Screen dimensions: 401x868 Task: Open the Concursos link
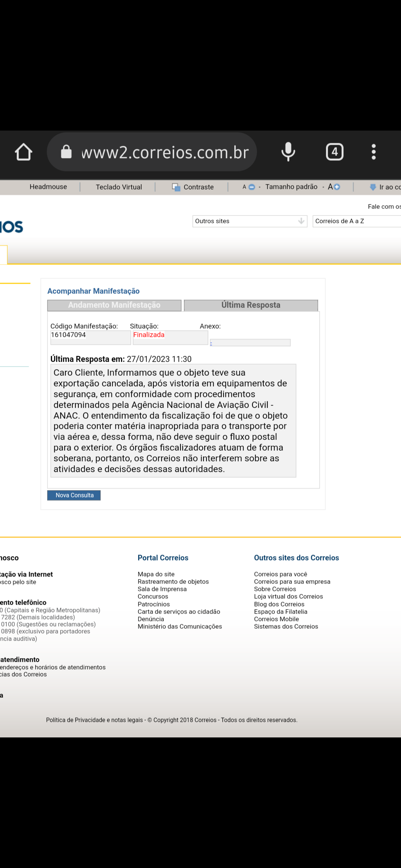pos(153,596)
